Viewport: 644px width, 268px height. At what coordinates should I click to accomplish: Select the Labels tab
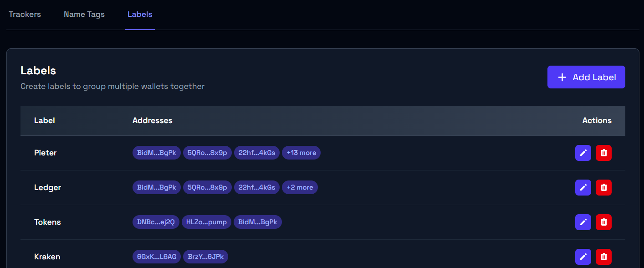(140, 14)
